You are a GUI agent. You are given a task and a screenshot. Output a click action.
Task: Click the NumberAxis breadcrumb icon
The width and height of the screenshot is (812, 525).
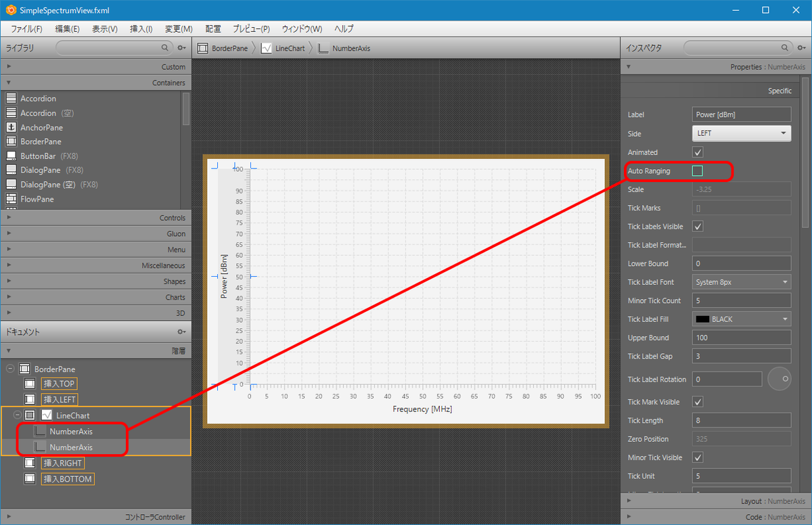click(x=323, y=48)
